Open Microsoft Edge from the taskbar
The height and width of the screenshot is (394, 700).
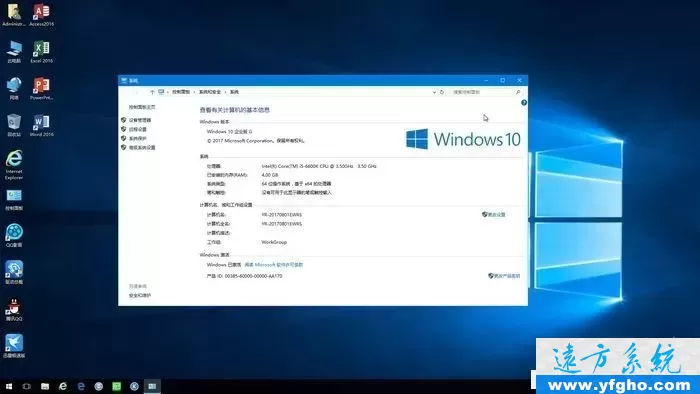coord(81,386)
